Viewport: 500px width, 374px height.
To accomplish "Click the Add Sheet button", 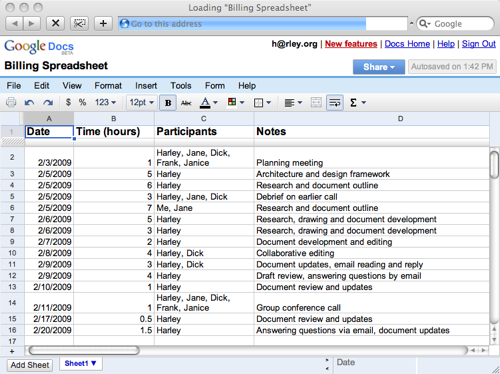I will point(30,365).
